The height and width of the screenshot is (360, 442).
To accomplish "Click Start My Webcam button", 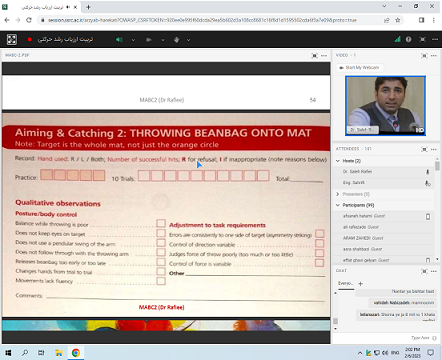I will coord(359,68).
